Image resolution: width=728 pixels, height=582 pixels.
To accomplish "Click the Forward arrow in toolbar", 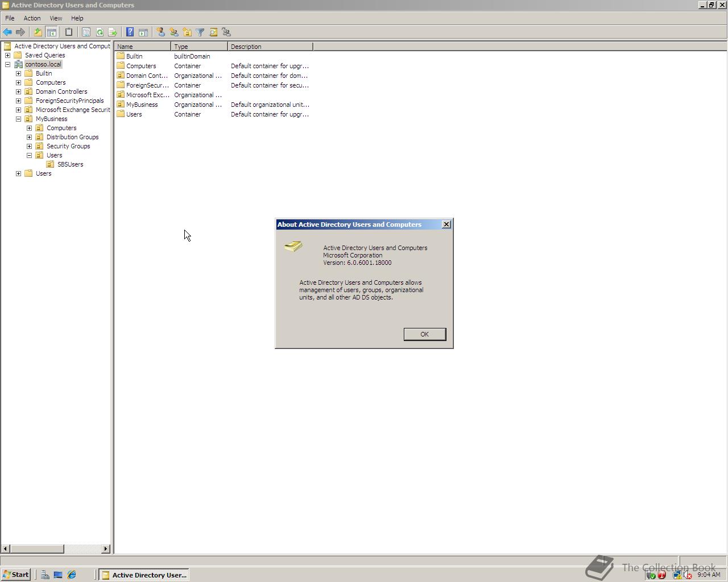I will 20,32.
